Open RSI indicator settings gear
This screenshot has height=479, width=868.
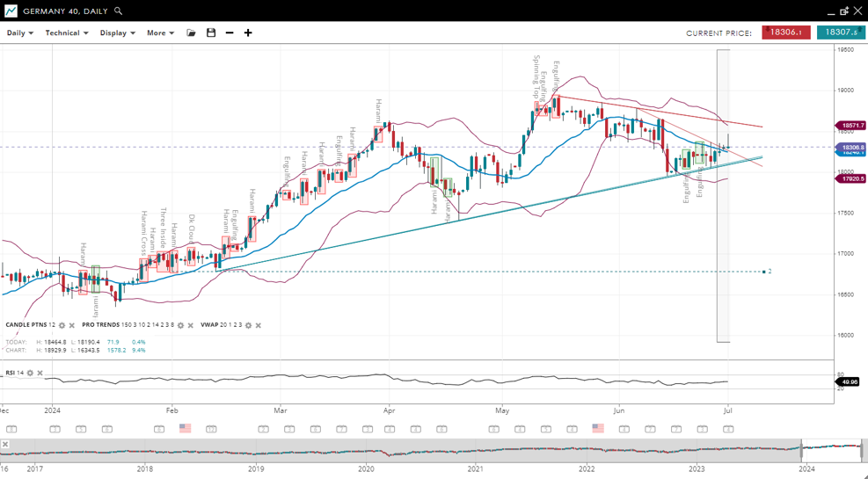30,374
